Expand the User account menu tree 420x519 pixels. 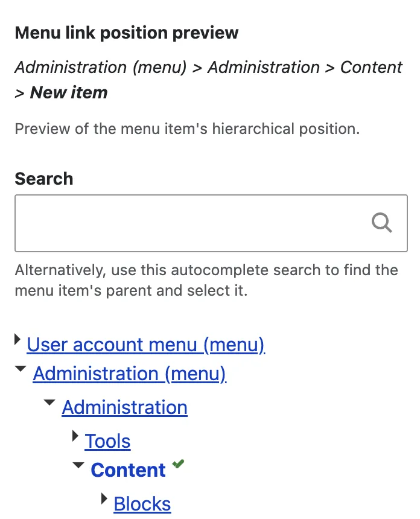17,339
